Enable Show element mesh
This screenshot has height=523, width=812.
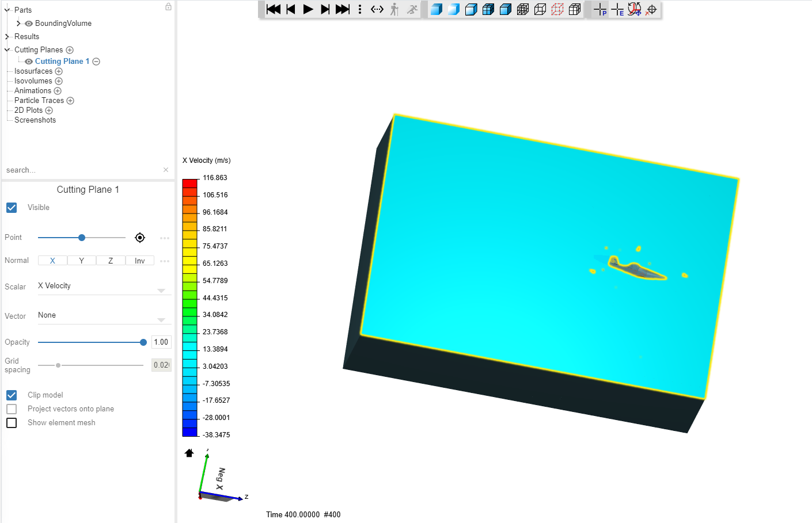12,423
